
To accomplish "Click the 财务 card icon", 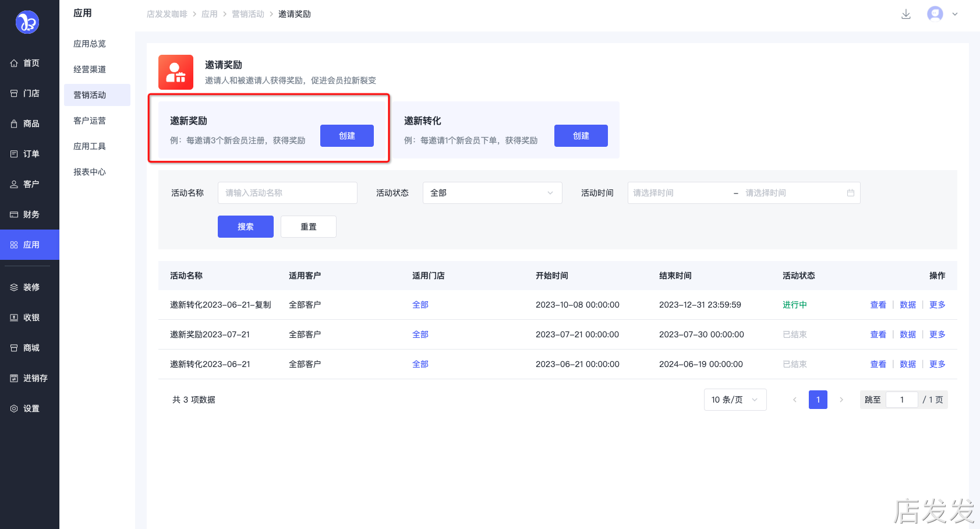I will [14, 214].
